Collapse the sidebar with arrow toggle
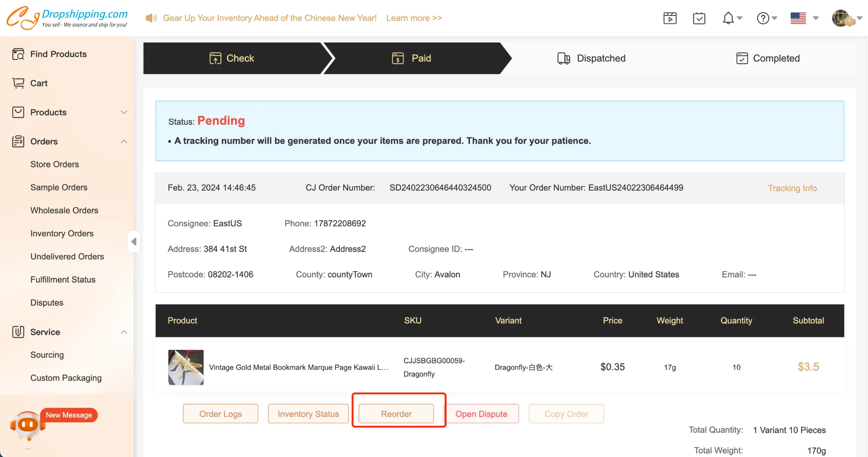The width and height of the screenshot is (868, 457). [x=134, y=242]
